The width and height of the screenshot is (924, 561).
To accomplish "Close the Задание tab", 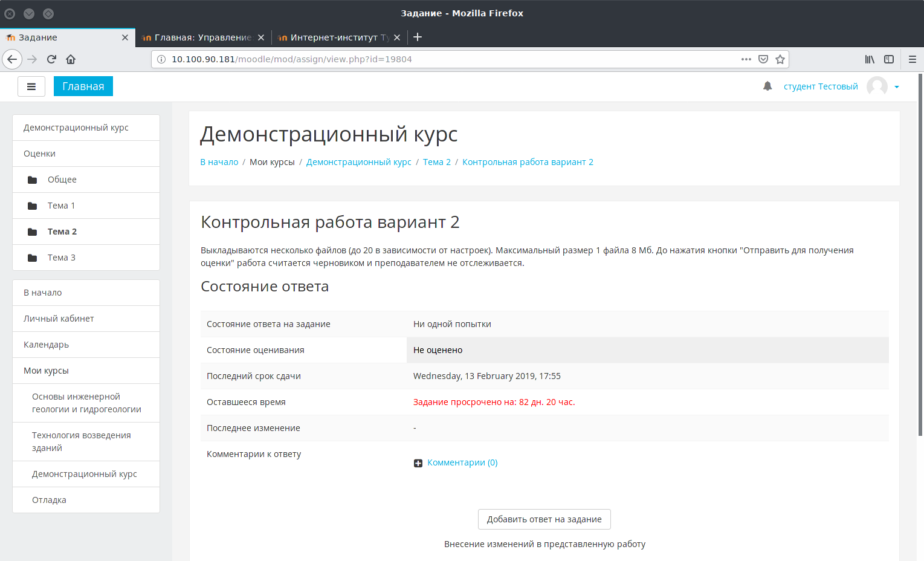I will (x=125, y=37).
